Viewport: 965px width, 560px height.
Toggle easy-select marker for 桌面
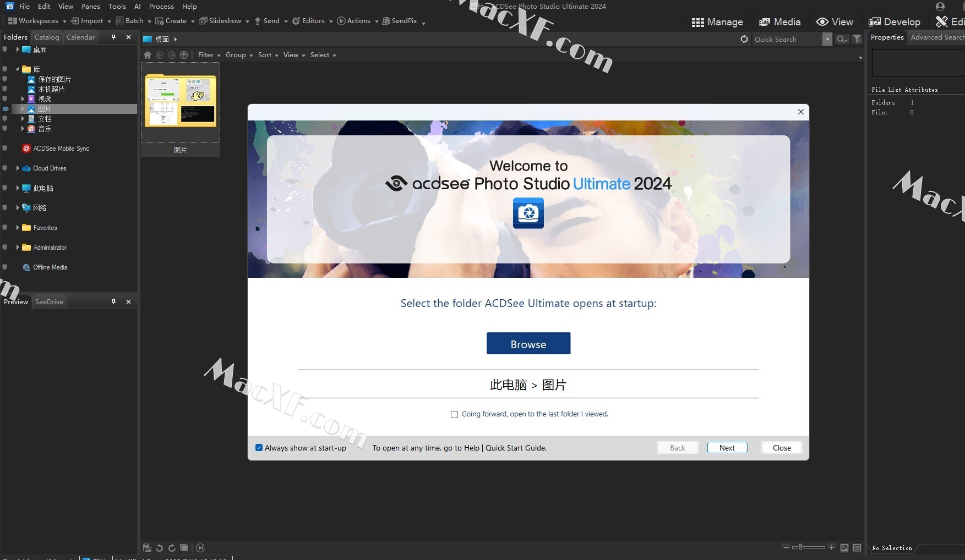pos(5,50)
